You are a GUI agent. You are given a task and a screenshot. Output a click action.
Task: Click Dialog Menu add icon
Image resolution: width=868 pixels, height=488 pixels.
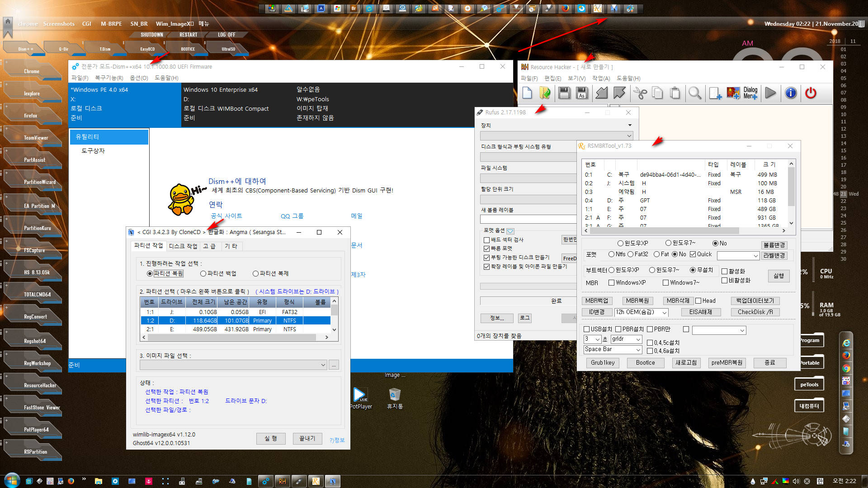750,93
